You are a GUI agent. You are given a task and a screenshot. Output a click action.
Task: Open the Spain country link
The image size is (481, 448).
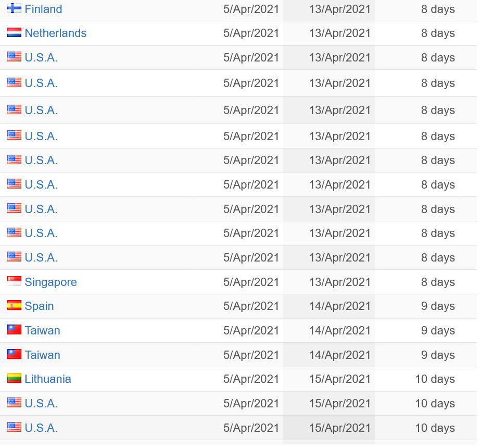[39, 306]
